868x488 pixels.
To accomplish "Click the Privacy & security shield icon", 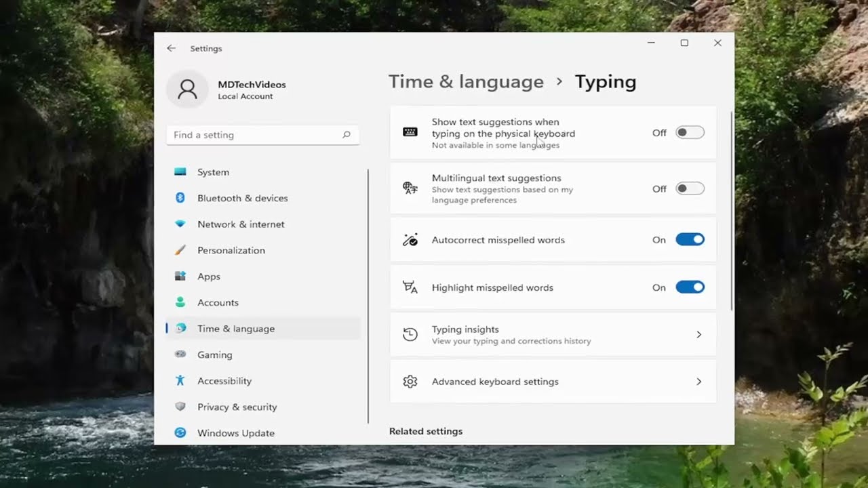I will pos(180,407).
